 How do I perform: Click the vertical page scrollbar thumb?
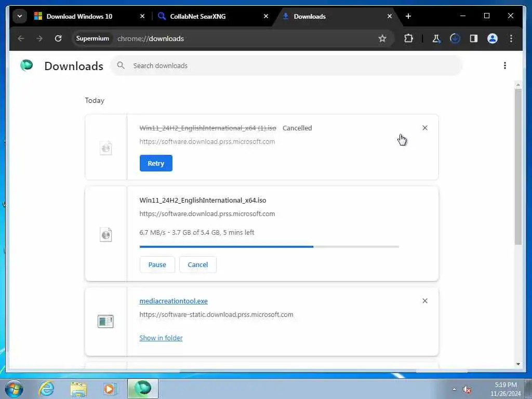518,166
